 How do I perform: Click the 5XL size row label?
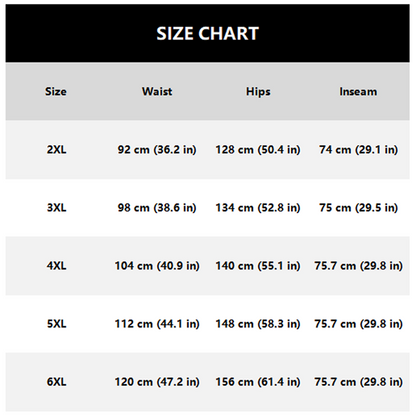(x=56, y=324)
